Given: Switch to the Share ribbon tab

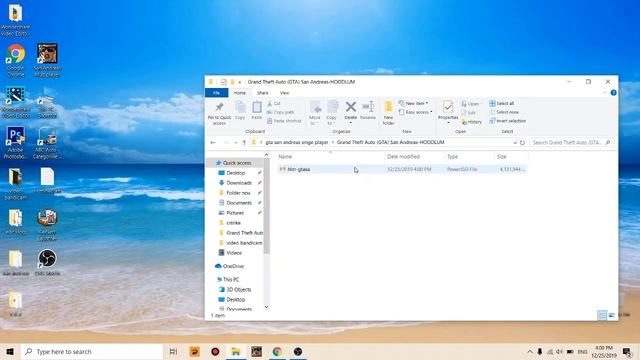Looking at the screenshot, I should point(262,93).
